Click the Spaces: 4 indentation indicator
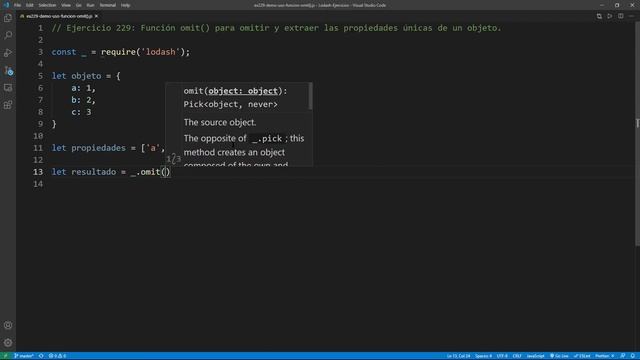Screen dimensions: 640x360 [483, 356]
